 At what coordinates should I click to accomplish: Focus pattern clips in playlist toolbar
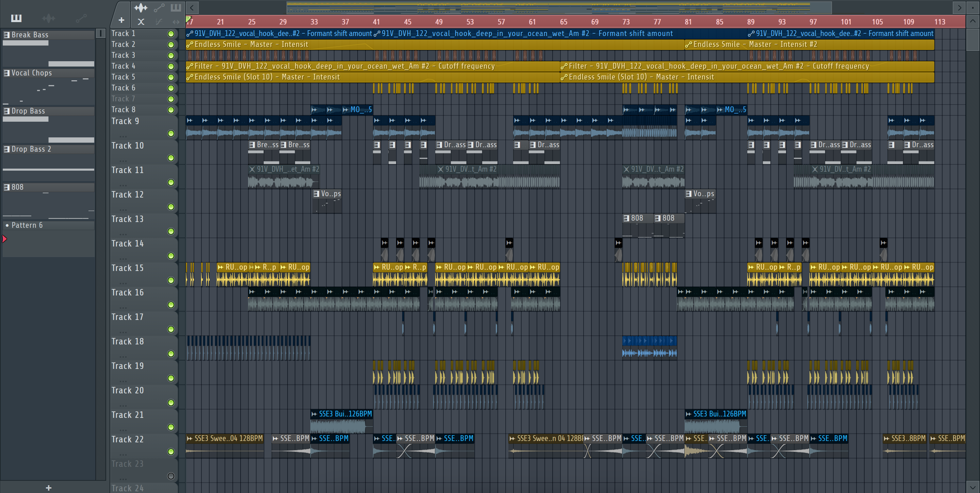(176, 7)
